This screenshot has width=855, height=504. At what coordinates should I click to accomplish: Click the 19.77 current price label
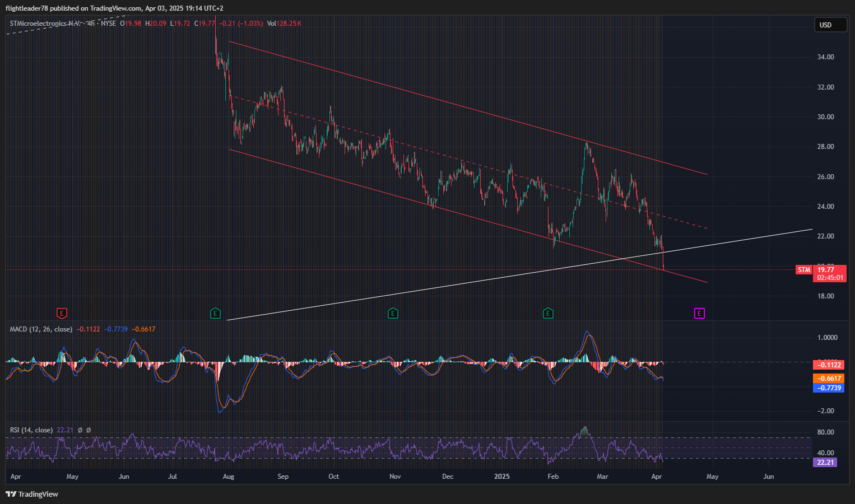(826, 270)
